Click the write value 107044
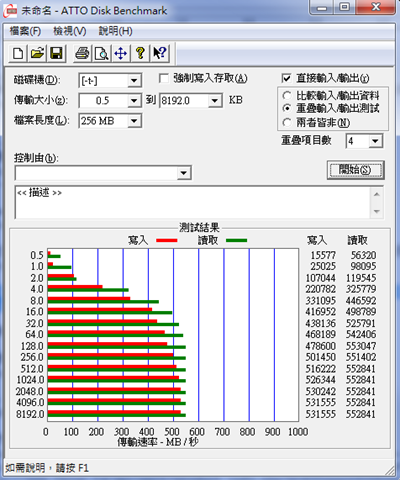This screenshot has height=480, width=400. coord(321,278)
